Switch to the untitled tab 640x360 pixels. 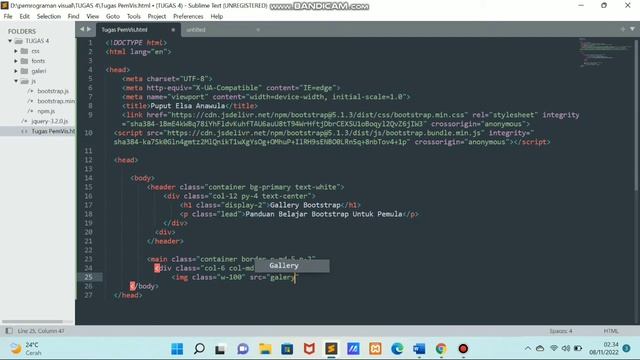click(196, 30)
